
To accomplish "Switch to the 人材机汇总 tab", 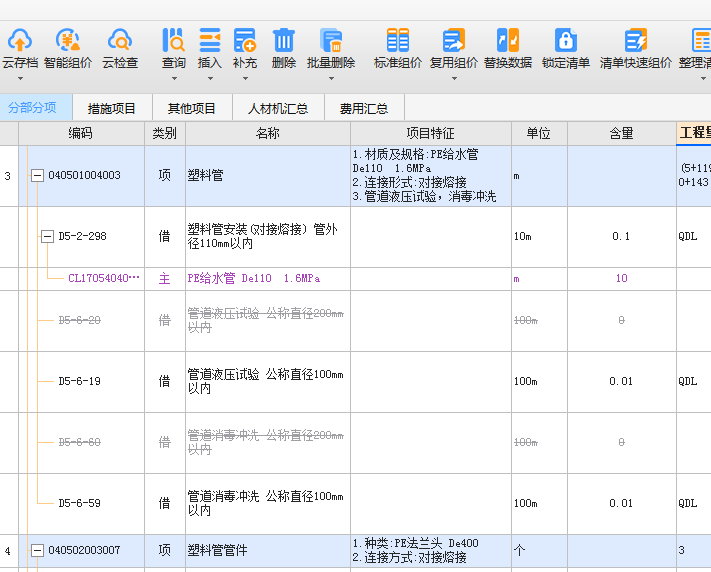I will [278, 108].
